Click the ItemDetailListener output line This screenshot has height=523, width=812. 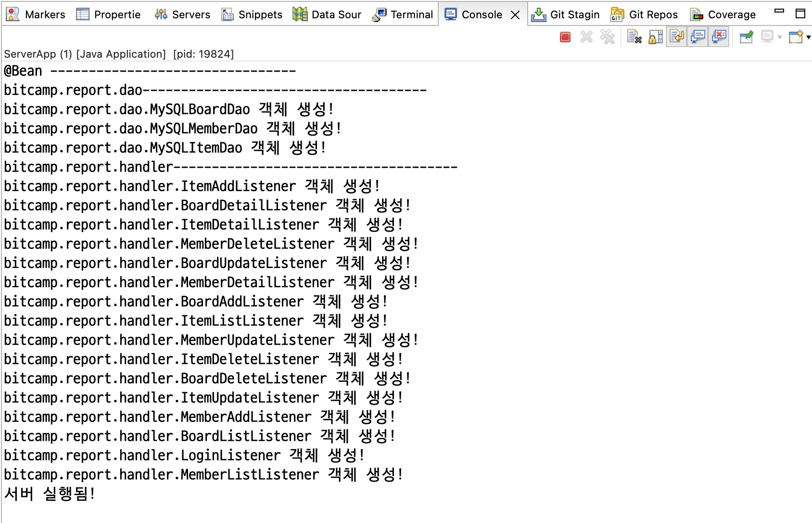[203, 224]
